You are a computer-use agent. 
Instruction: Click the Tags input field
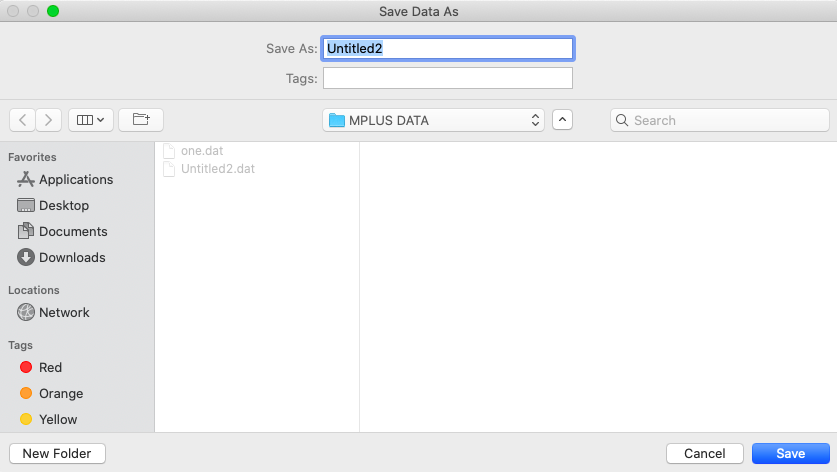tap(448, 78)
